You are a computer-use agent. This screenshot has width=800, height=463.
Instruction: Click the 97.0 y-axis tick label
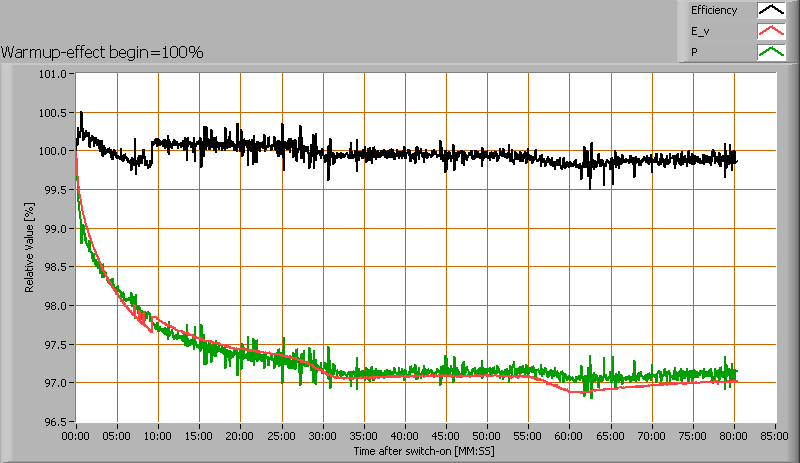tap(54, 383)
